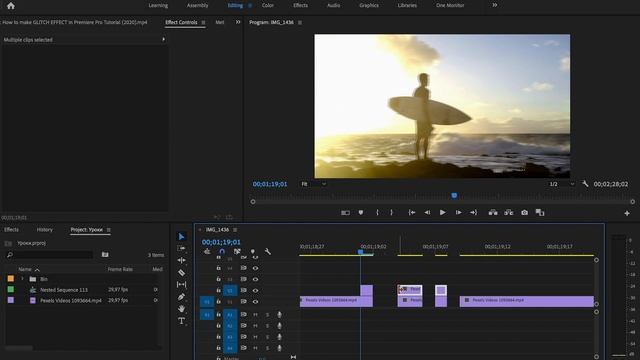Select the Selection tool arrow

[181, 236]
